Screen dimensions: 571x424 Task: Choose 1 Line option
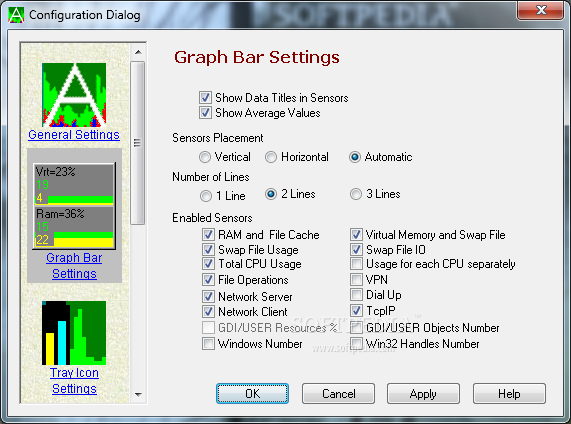click(206, 196)
